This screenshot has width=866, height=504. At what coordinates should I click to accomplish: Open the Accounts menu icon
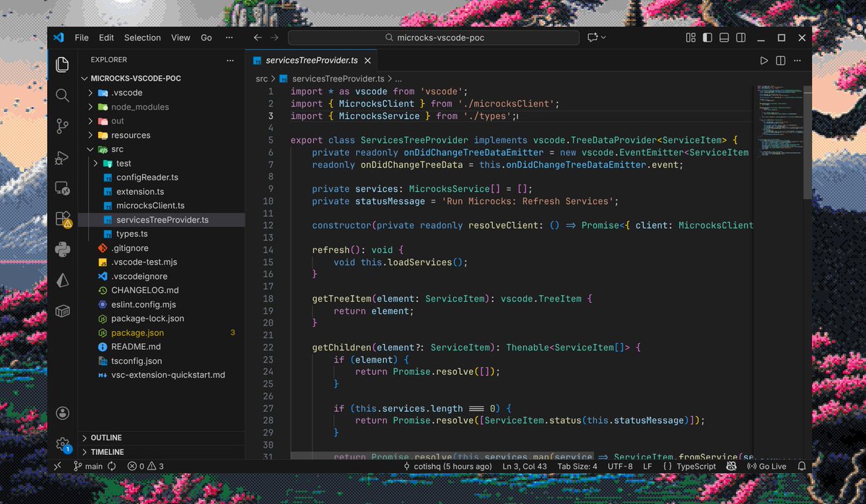(x=63, y=413)
